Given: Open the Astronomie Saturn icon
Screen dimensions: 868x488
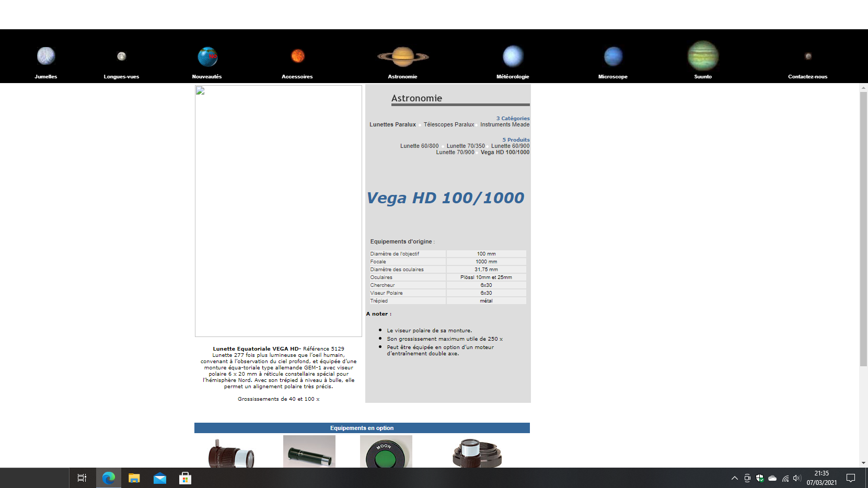Looking at the screenshot, I should 403,56.
